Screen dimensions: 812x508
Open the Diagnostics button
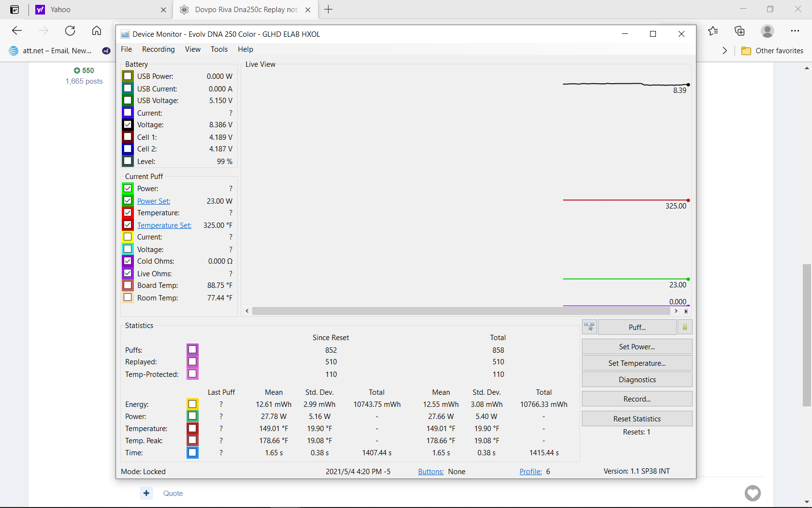click(637, 380)
